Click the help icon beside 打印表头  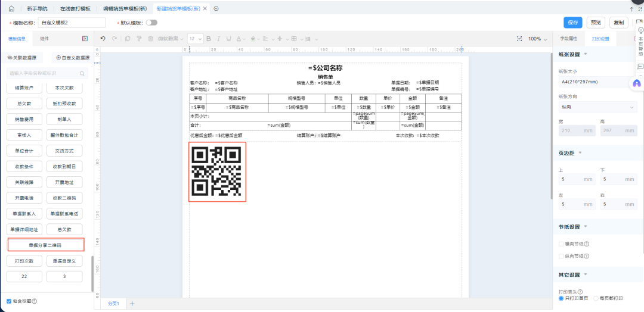click(580, 292)
